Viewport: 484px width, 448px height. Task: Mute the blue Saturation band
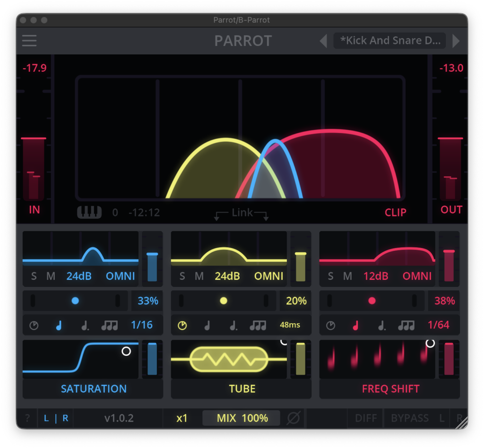click(51, 276)
